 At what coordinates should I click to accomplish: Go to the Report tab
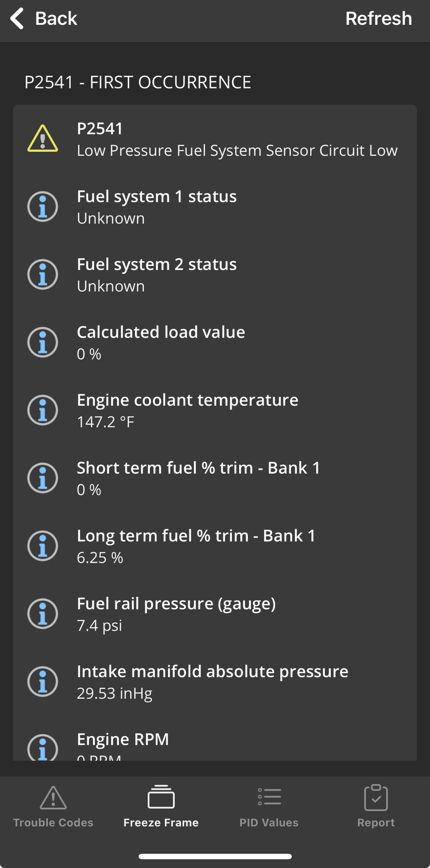(376, 807)
